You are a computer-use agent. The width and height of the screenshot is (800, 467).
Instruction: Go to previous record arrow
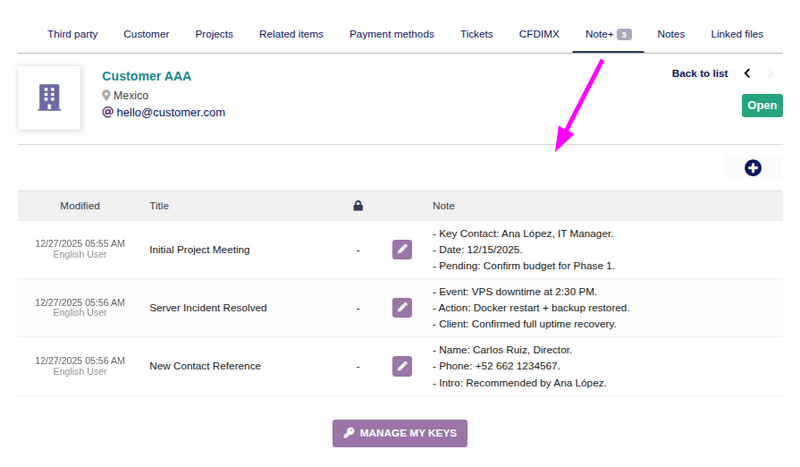747,74
